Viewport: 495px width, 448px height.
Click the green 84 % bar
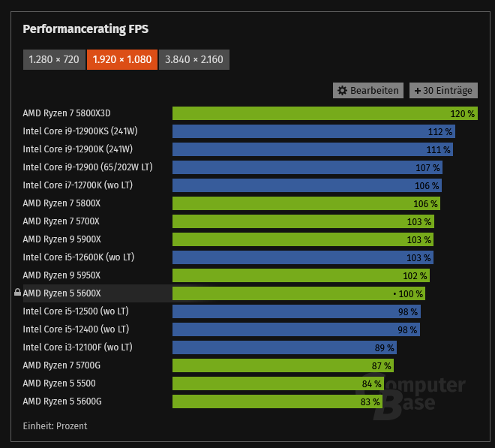coord(278,383)
